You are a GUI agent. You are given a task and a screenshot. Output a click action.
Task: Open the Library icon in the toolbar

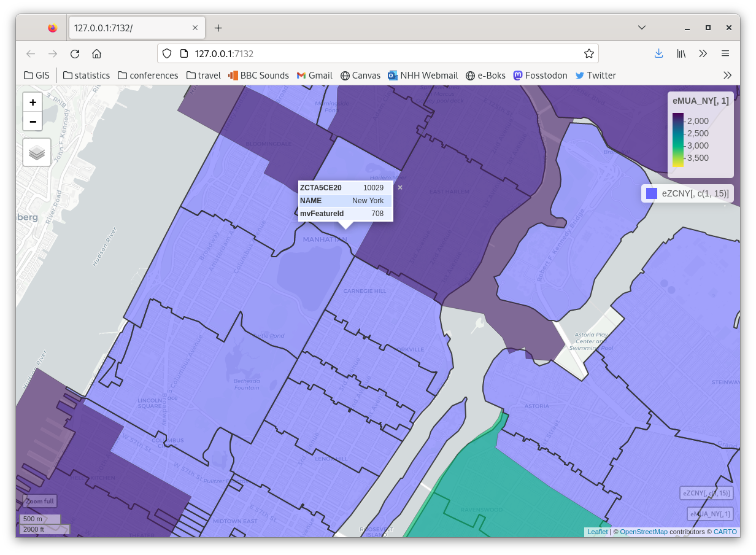pos(681,53)
